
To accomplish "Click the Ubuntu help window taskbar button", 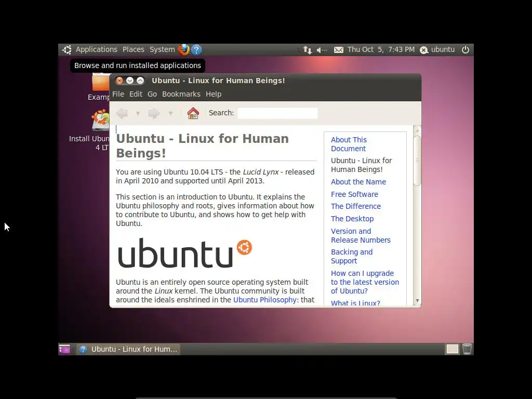I will pyautogui.click(x=128, y=349).
